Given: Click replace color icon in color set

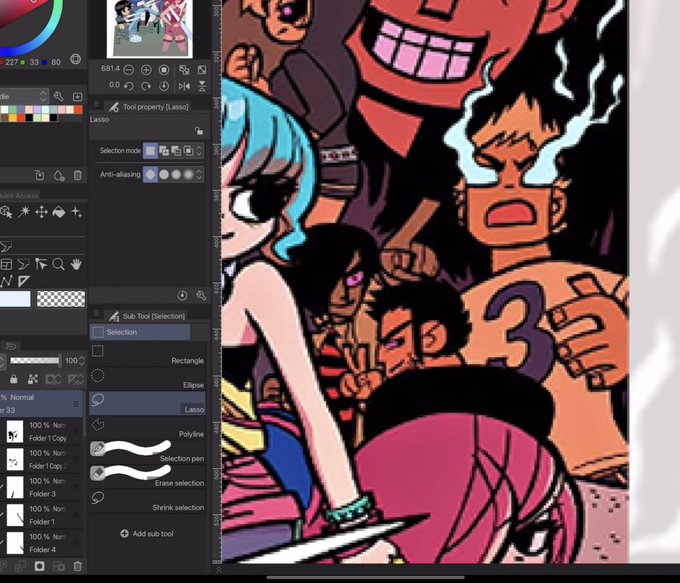Looking at the screenshot, I should tap(39, 175).
